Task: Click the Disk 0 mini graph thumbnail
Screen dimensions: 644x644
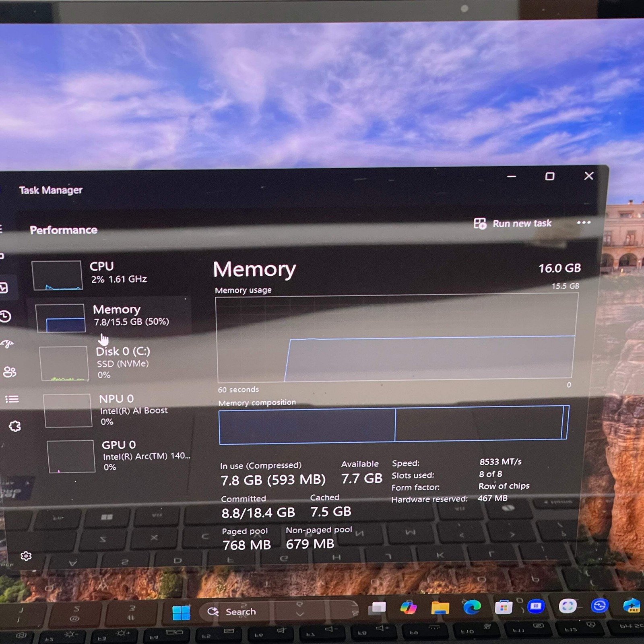Action: click(x=64, y=363)
